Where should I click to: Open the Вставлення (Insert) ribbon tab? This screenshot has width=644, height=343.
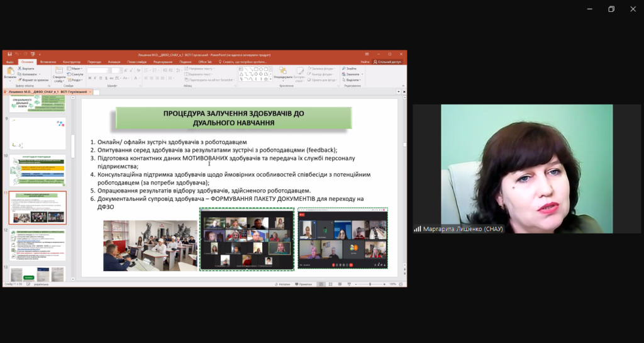[48, 62]
